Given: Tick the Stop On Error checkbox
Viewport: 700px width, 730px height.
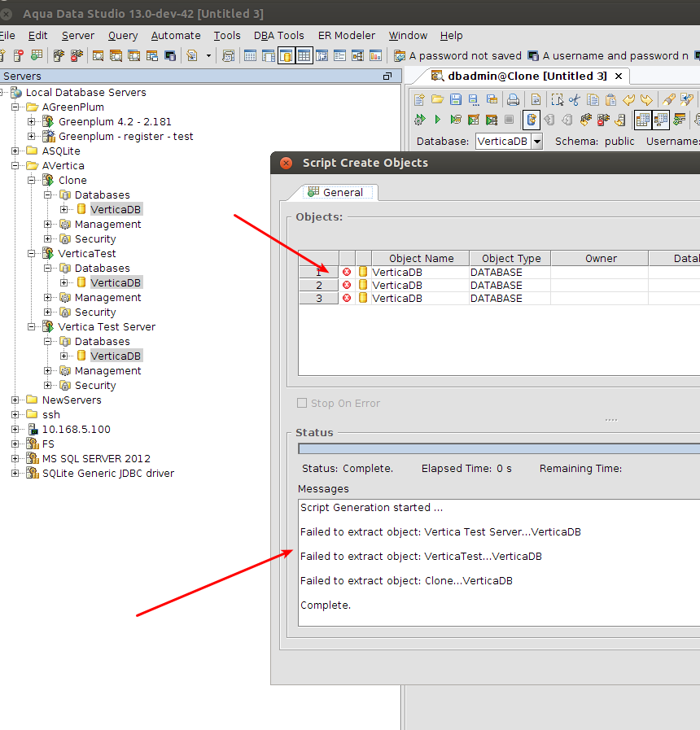Looking at the screenshot, I should tap(302, 403).
